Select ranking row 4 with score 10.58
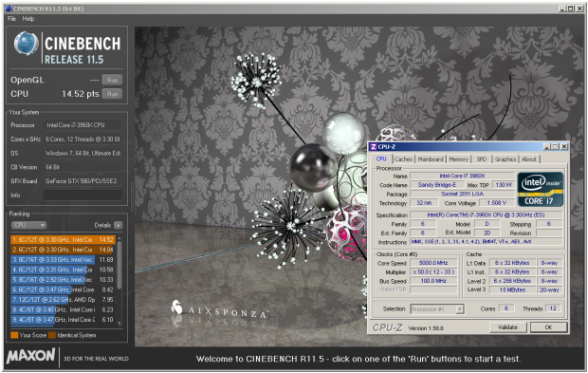Viewport: 588px width, 373px height. pos(63,270)
